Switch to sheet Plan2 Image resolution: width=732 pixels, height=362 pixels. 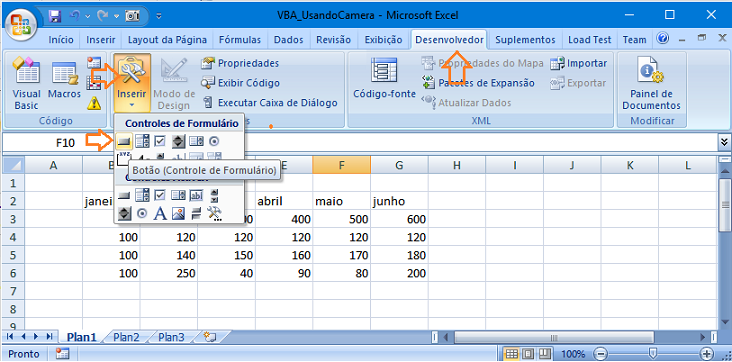(127, 337)
